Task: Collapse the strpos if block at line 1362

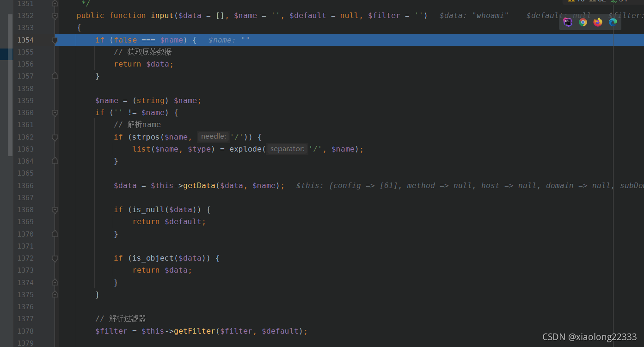Action: coord(55,137)
